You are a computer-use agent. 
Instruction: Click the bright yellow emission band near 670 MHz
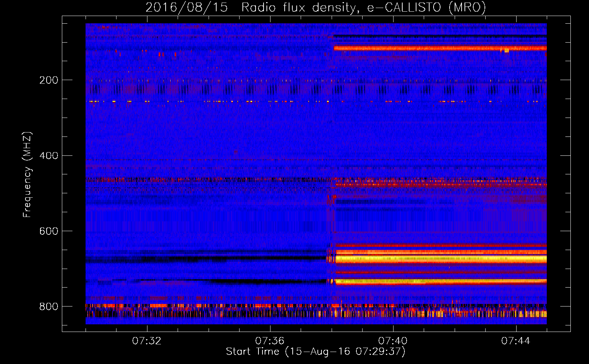pos(440,259)
